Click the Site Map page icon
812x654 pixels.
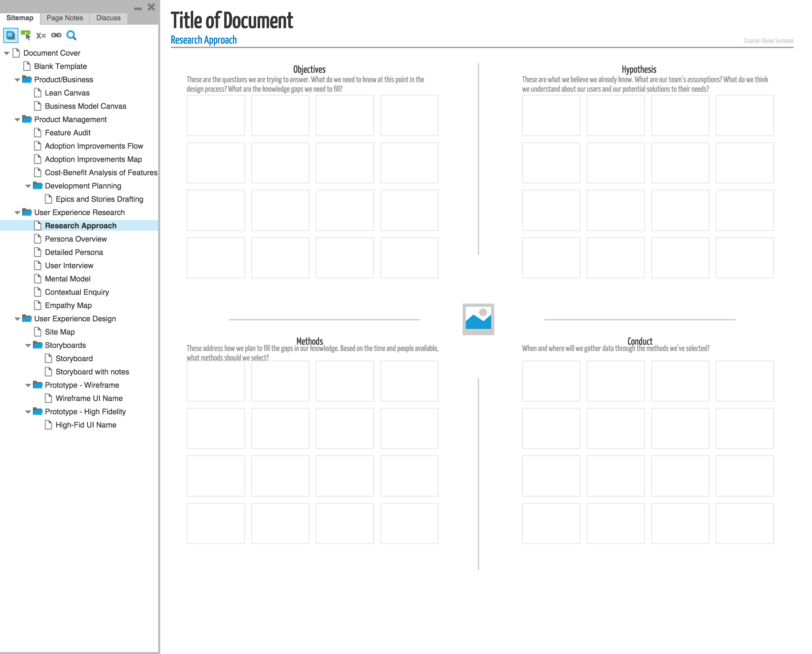pyautogui.click(x=38, y=332)
